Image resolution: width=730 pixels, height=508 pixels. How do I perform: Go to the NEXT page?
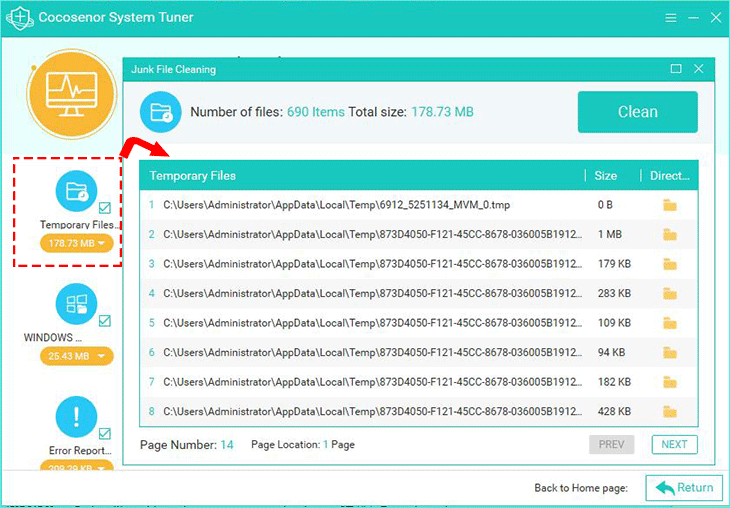(674, 444)
